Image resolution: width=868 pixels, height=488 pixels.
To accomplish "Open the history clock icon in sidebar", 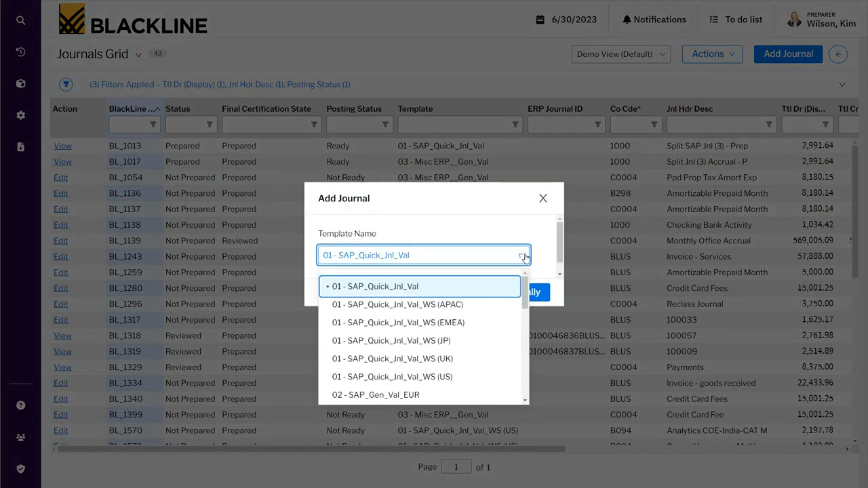I will pyautogui.click(x=20, y=52).
